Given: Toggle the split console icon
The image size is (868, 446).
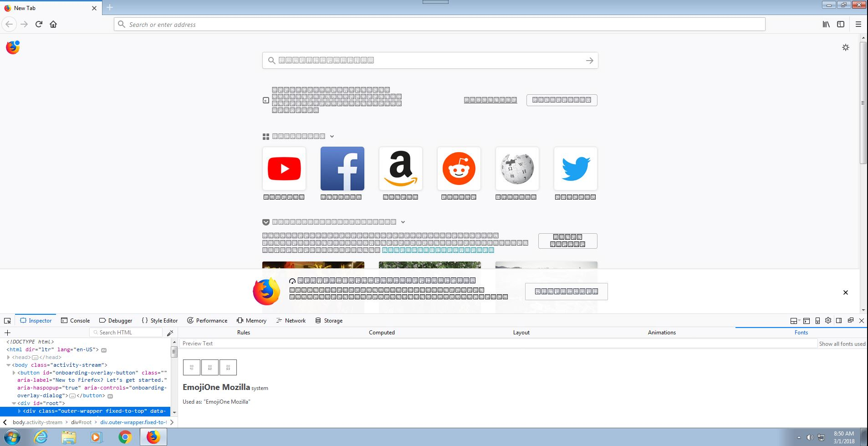Looking at the screenshot, I should pos(807,321).
